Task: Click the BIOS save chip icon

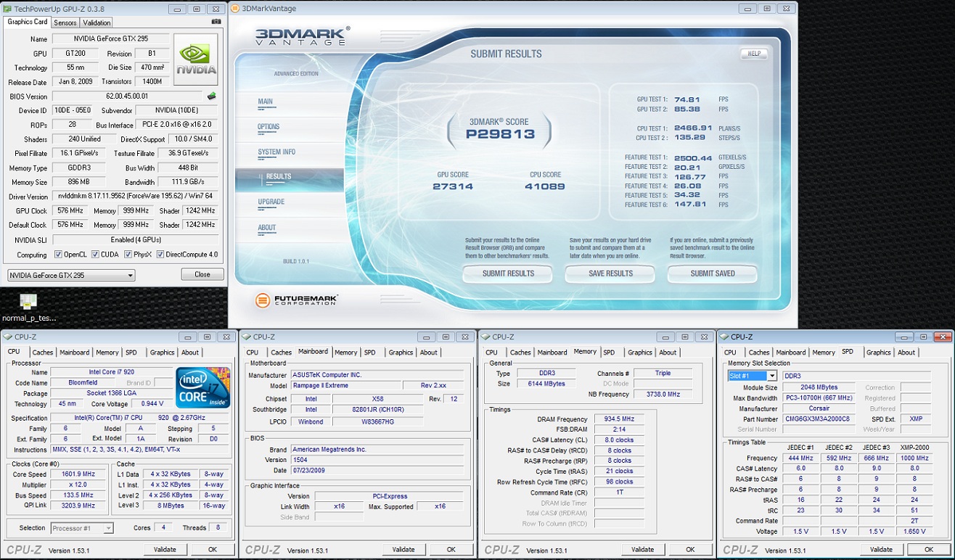Action: pos(212,96)
